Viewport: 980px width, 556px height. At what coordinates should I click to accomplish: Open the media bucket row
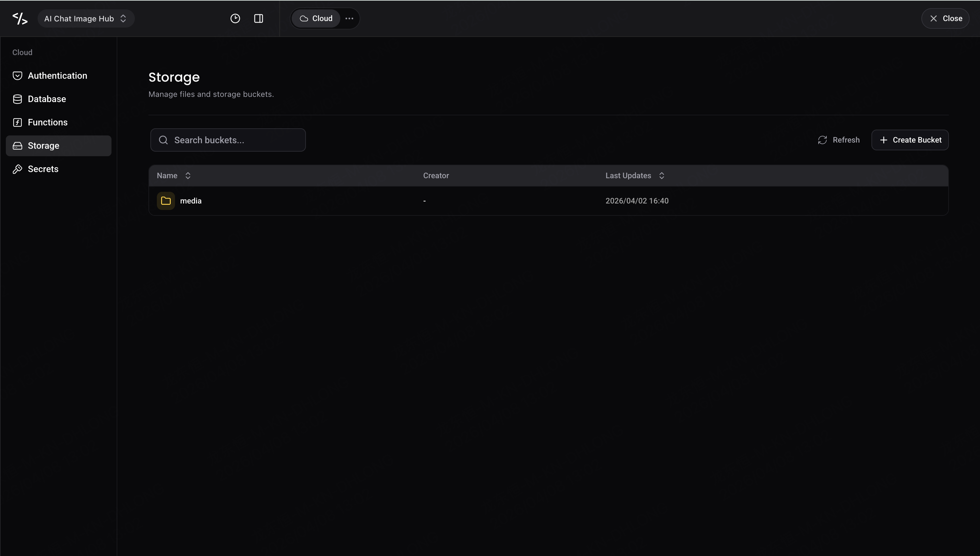pyautogui.click(x=548, y=201)
